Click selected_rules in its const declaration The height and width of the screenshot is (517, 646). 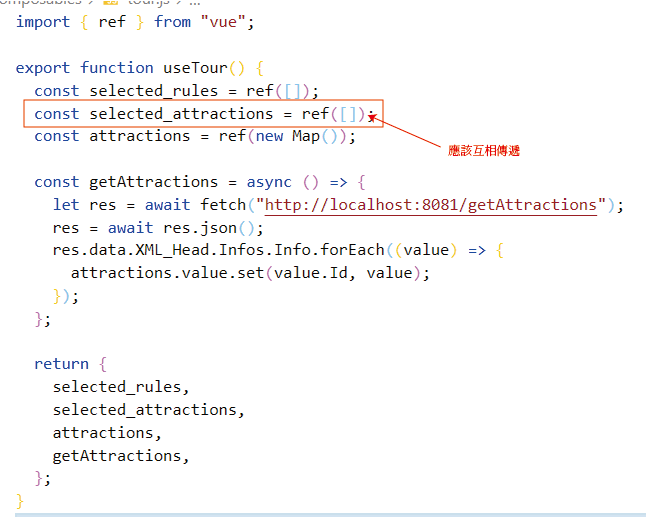154,91
